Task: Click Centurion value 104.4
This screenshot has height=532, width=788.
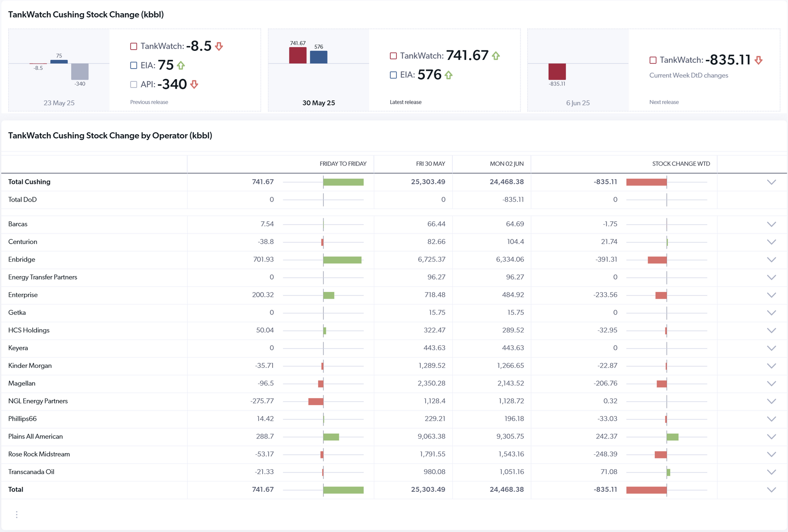Action: click(x=515, y=242)
